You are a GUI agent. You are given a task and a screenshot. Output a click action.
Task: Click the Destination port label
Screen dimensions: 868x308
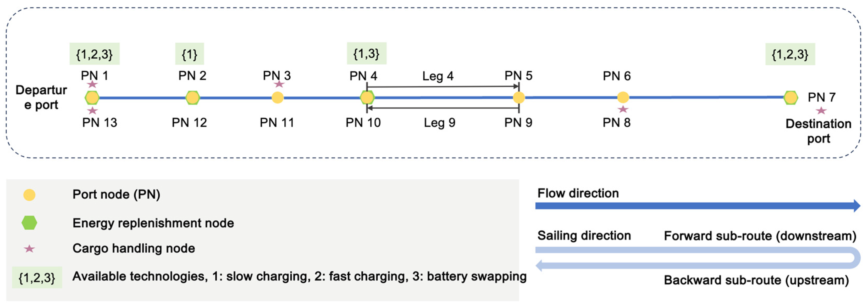pyautogui.click(x=819, y=131)
